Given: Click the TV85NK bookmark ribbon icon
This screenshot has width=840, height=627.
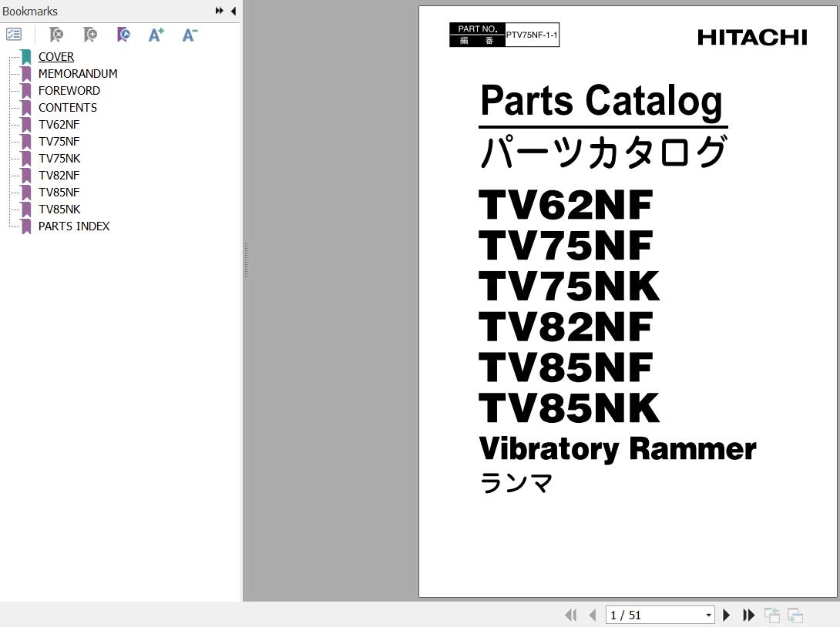Looking at the screenshot, I should click(x=26, y=210).
